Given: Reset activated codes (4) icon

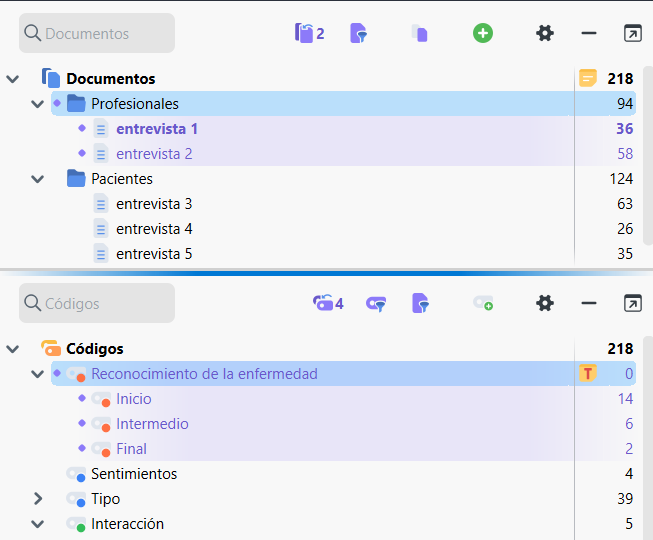Looking at the screenshot, I should coord(328,303).
